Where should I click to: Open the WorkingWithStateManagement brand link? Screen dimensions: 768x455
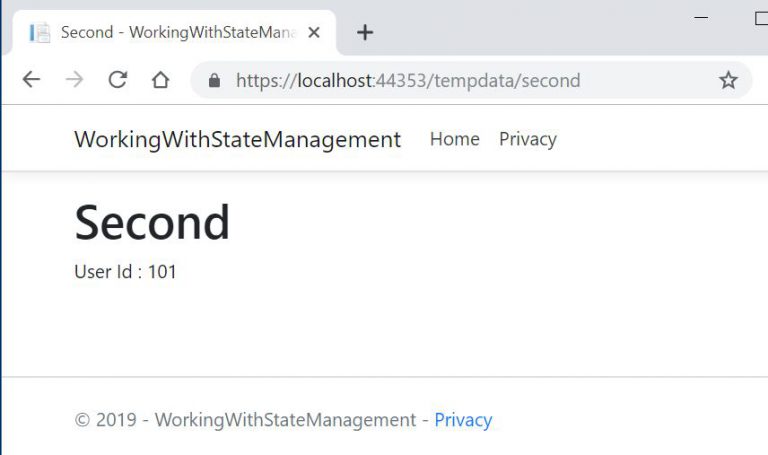(x=237, y=139)
